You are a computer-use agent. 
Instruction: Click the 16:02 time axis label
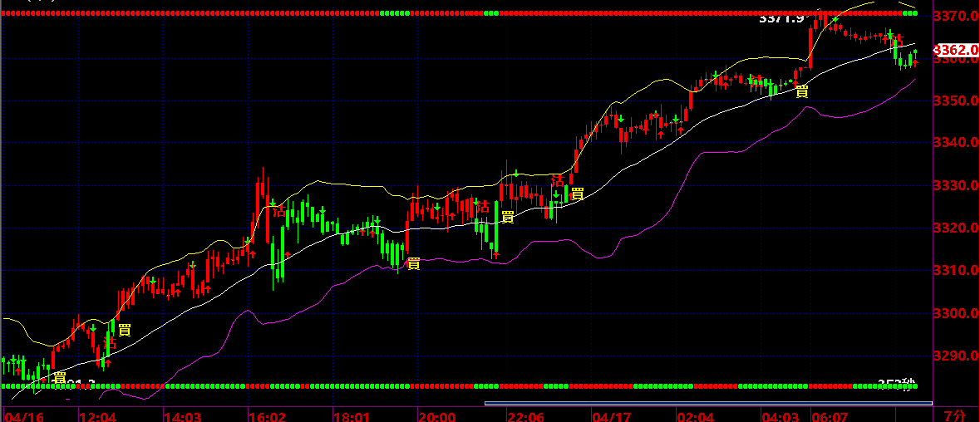[266, 416]
